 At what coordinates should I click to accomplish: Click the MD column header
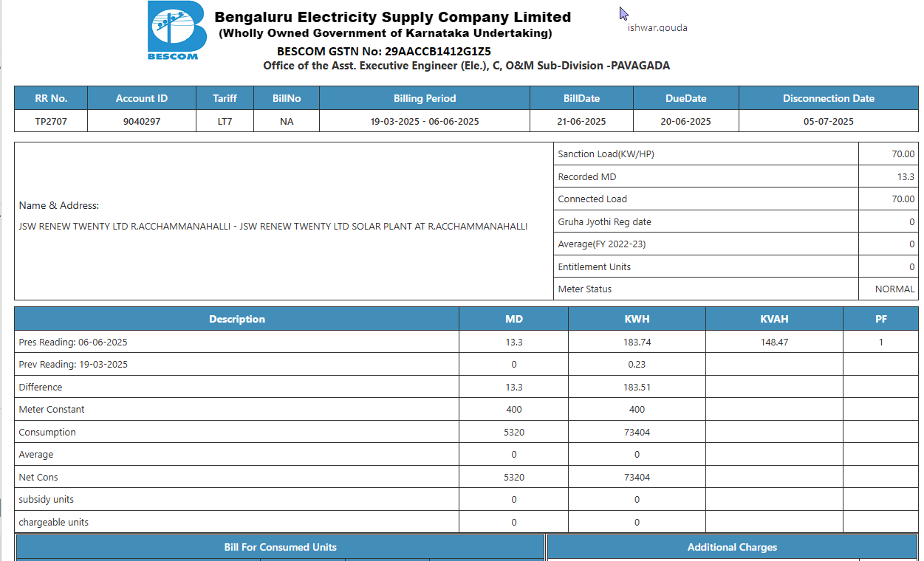pos(514,319)
